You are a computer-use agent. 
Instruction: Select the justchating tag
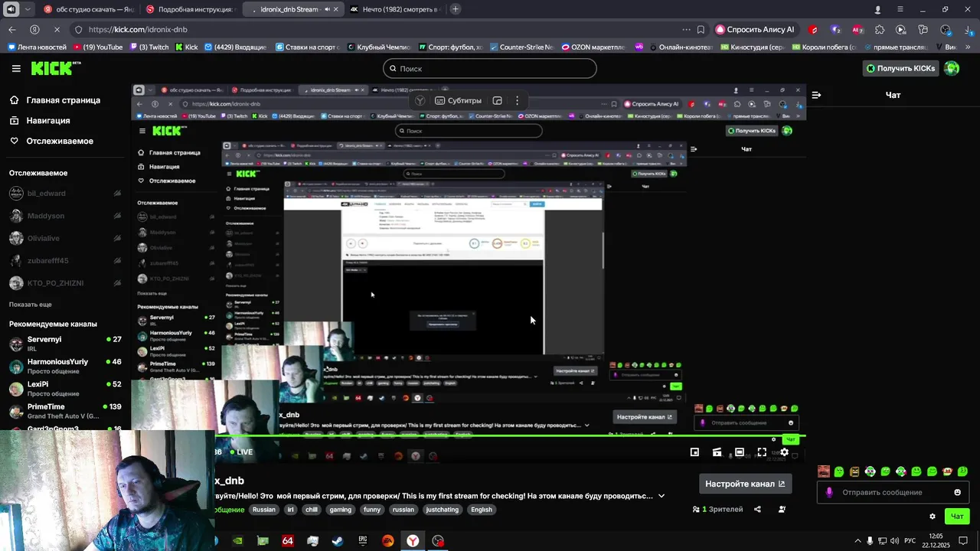pyautogui.click(x=442, y=510)
